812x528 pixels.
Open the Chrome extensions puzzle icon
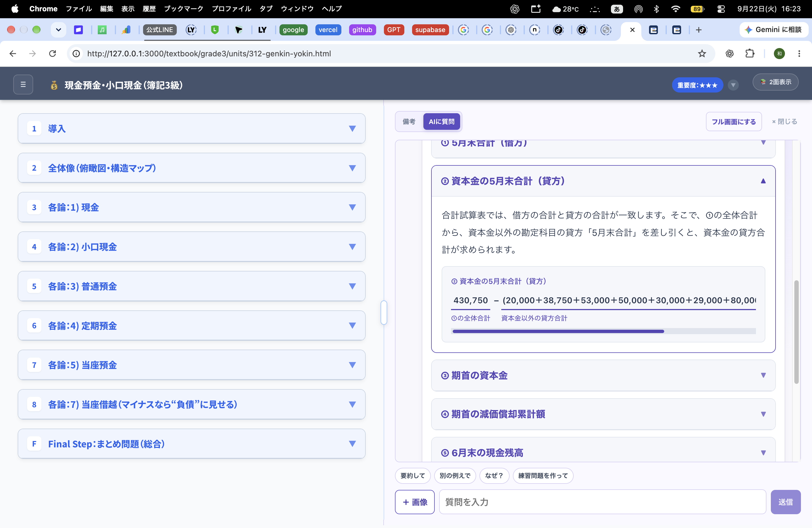[x=750, y=54]
